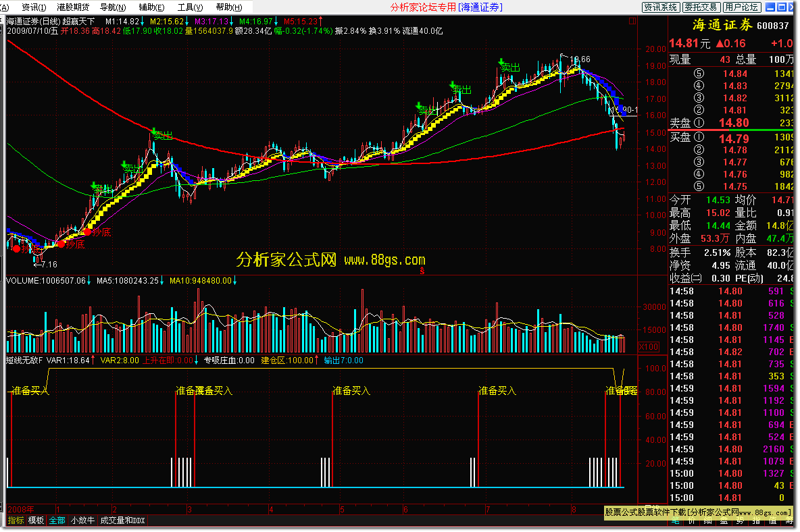Switch side panel to 价 tab
Viewport: 800px width, 532px height.
pos(692,521)
